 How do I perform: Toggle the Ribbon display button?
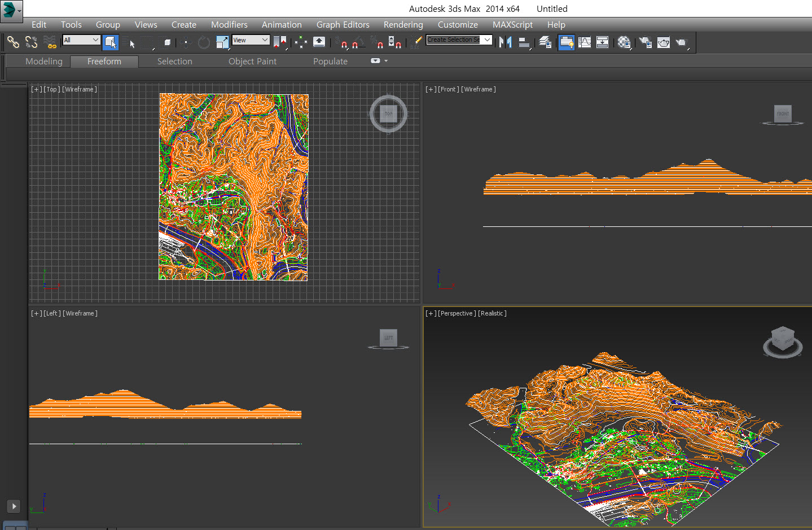coord(566,42)
